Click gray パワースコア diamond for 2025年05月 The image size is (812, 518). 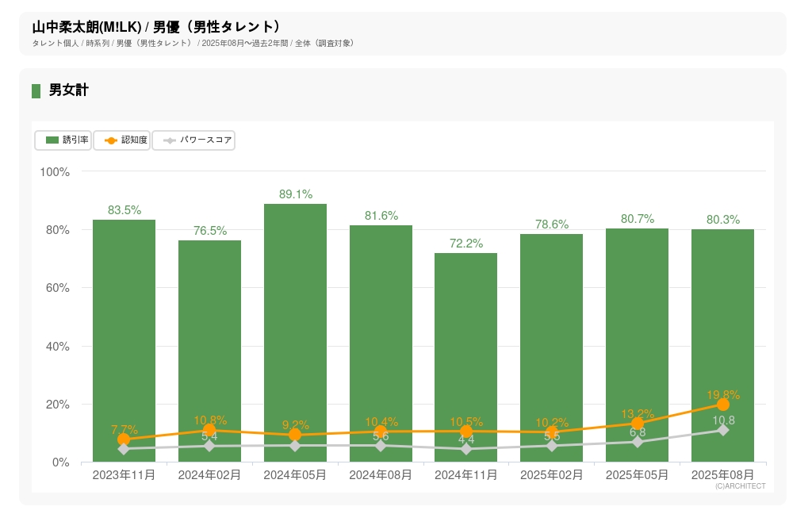(x=638, y=442)
